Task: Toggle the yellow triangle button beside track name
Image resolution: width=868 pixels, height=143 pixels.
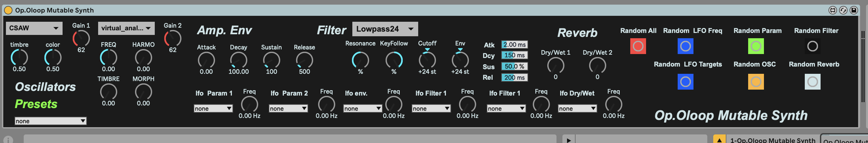Action: click(719, 140)
